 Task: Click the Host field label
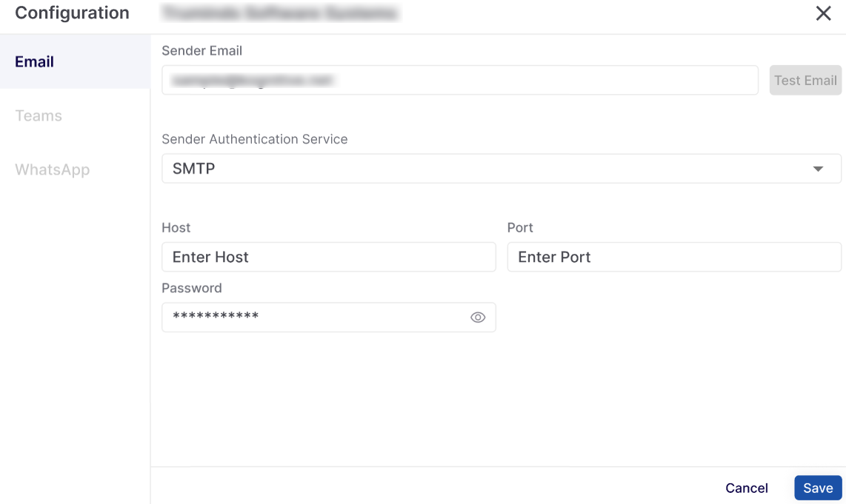coord(176,227)
